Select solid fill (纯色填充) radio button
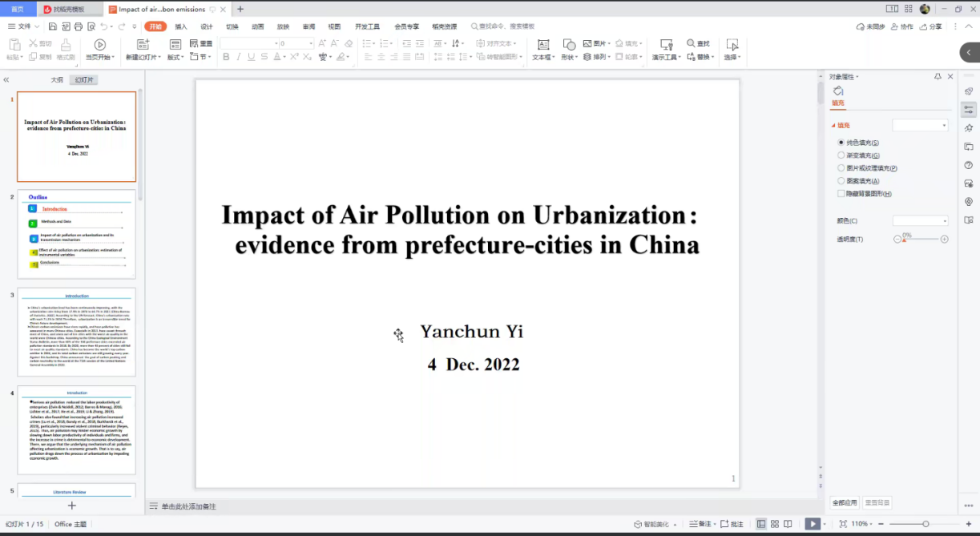This screenshot has height=536, width=980. click(841, 143)
